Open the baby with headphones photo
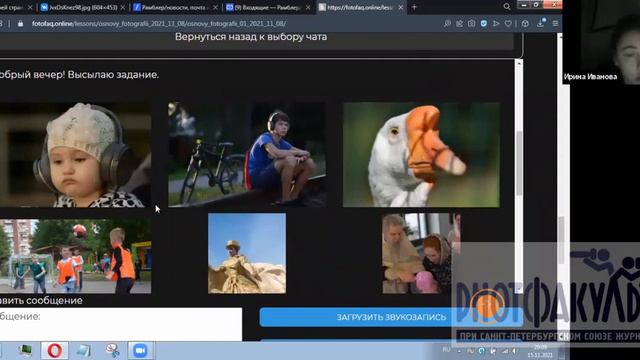Viewport: 640px width, 360px height. coord(75,155)
